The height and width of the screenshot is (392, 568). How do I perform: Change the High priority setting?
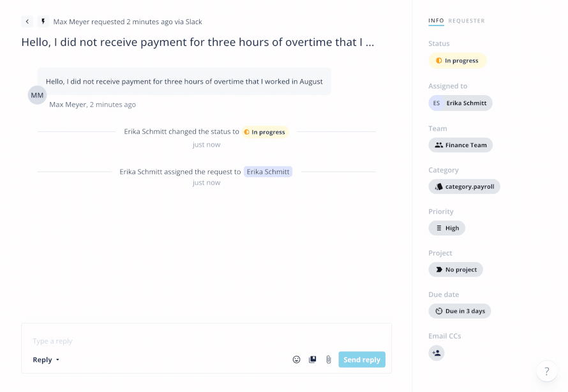447,228
